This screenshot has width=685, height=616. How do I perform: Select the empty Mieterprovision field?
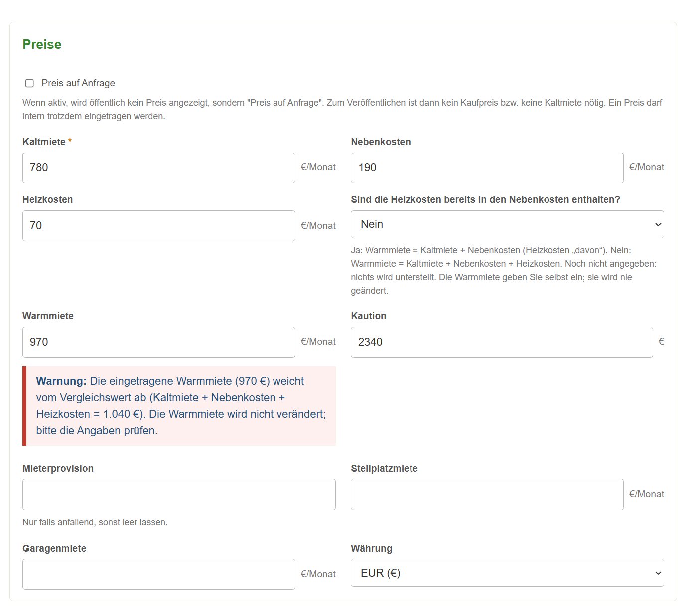click(179, 494)
